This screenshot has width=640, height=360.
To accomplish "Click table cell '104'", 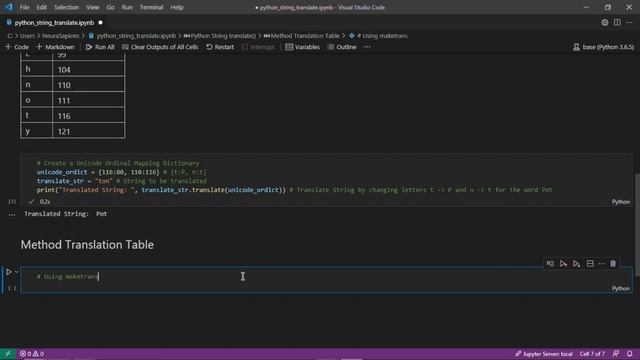I will coord(64,70).
